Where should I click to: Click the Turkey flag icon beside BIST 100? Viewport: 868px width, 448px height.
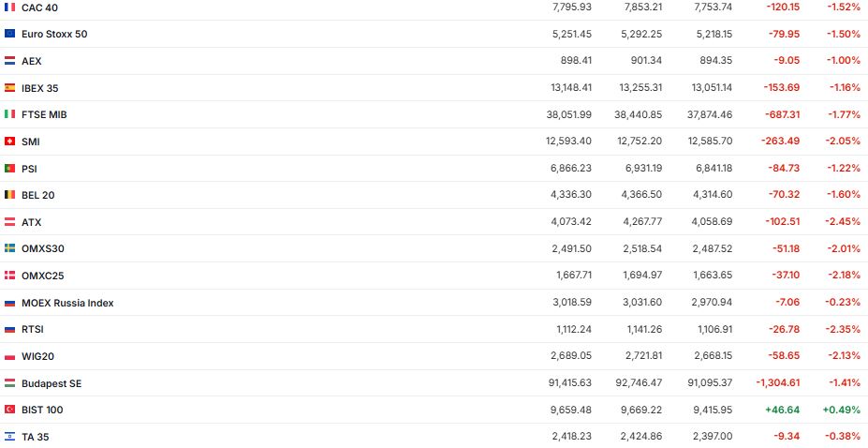[10, 410]
